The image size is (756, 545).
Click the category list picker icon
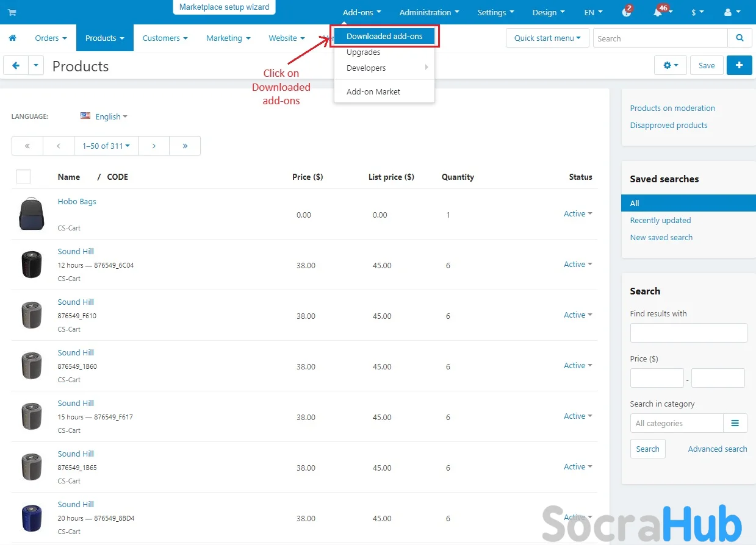(735, 423)
